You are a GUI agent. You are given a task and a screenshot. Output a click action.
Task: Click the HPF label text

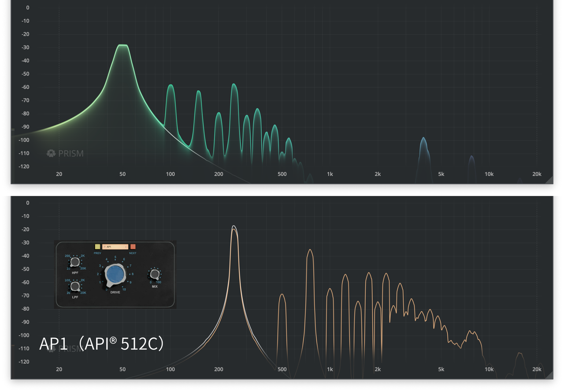[75, 273]
